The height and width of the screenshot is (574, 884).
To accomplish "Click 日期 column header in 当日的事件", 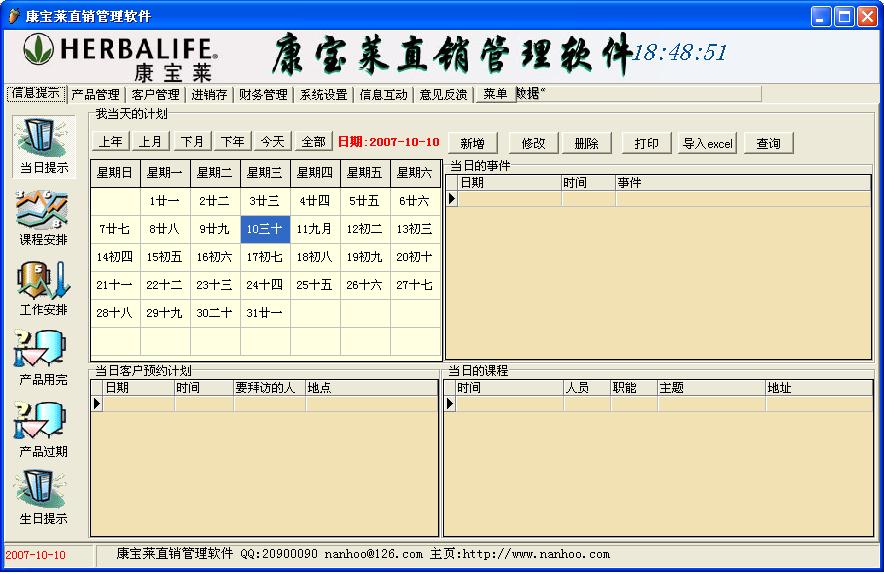I will coord(510,183).
